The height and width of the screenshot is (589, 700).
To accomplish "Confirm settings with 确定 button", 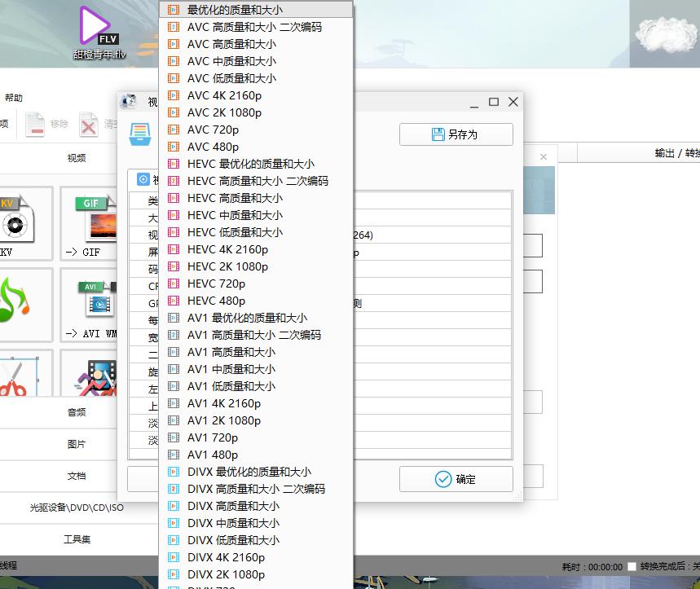I will pyautogui.click(x=456, y=479).
